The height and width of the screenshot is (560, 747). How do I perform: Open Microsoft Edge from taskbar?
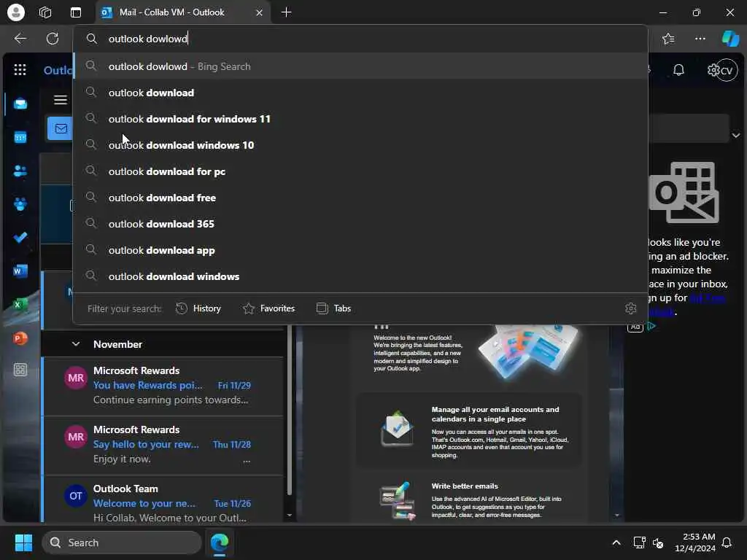[x=220, y=542]
